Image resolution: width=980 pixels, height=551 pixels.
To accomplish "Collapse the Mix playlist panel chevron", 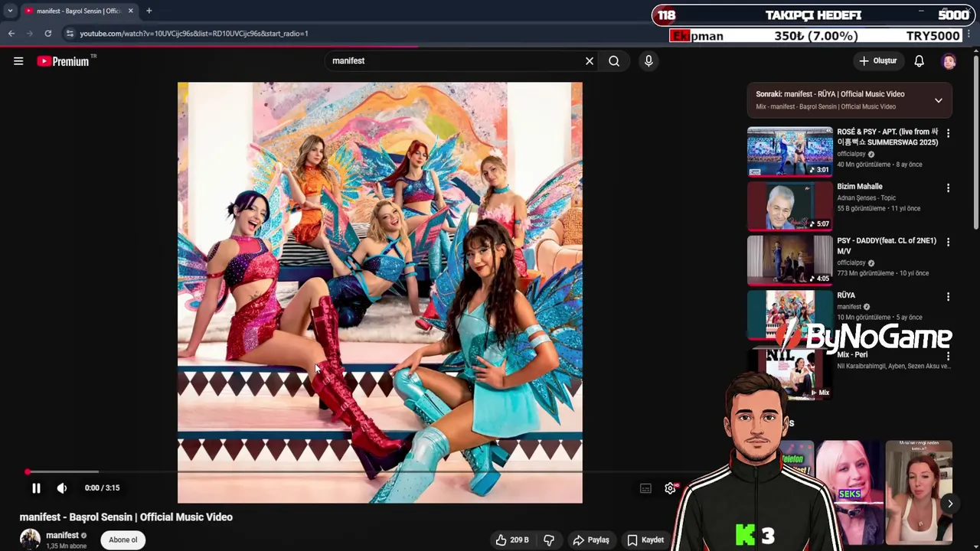I will pos(938,100).
